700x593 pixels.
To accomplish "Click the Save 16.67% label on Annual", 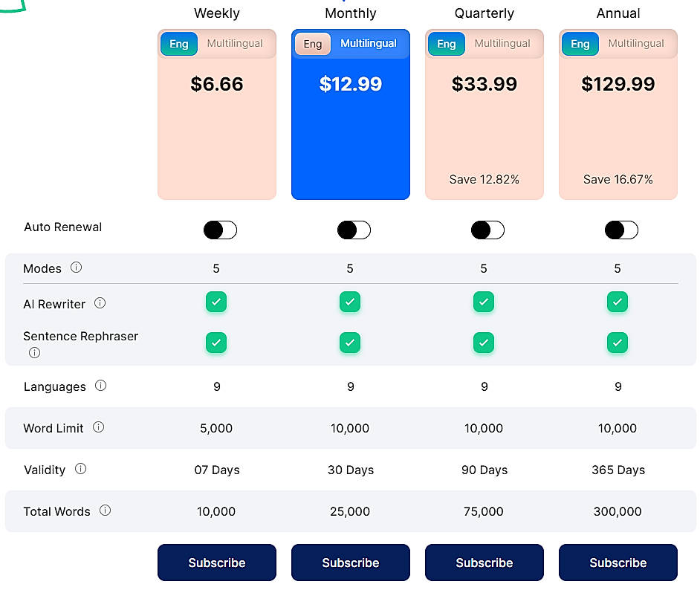I will (x=618, y=179).
